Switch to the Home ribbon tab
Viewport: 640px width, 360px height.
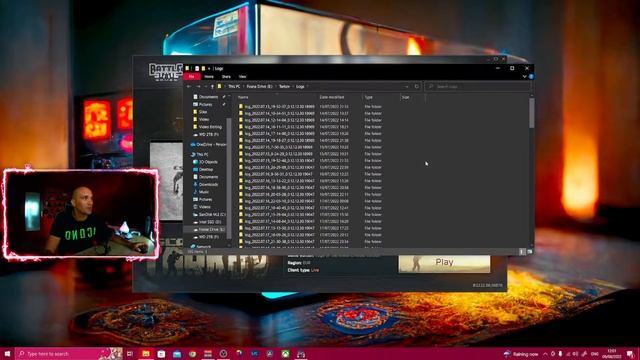[209, 77]
